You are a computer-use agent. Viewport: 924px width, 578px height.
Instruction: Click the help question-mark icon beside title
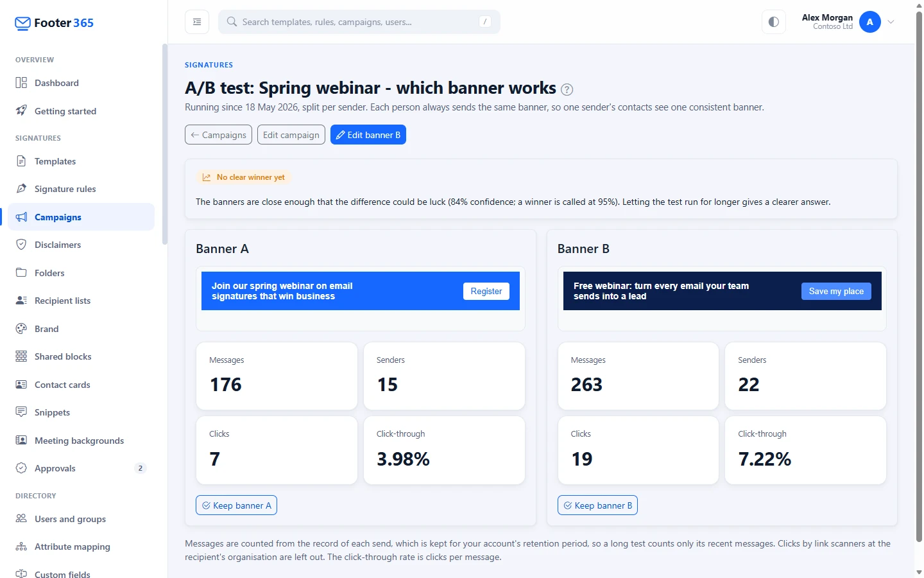point(567,90)
